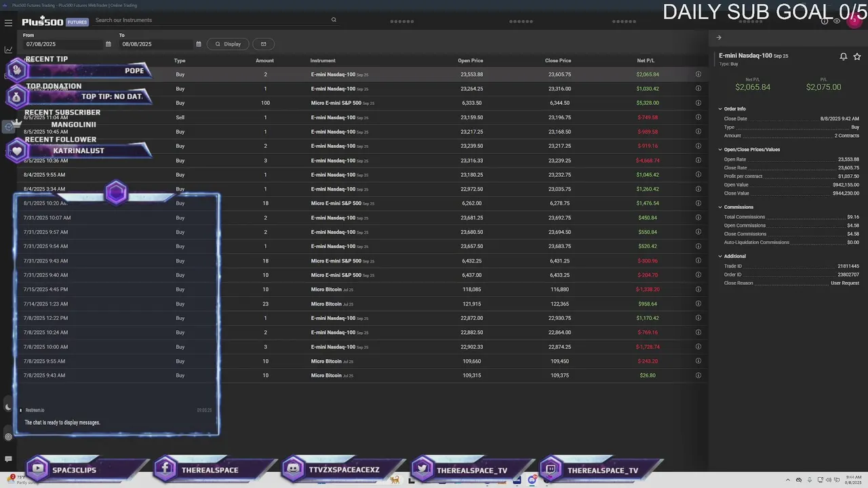Open the chart icon in left sidebar
The height and width of the screenshot is (488, 868).
[x=8, y=49]
